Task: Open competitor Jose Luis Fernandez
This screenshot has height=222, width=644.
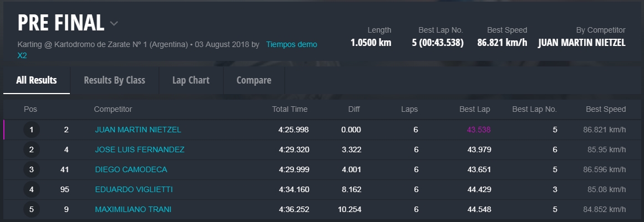Action: [140, 150]
